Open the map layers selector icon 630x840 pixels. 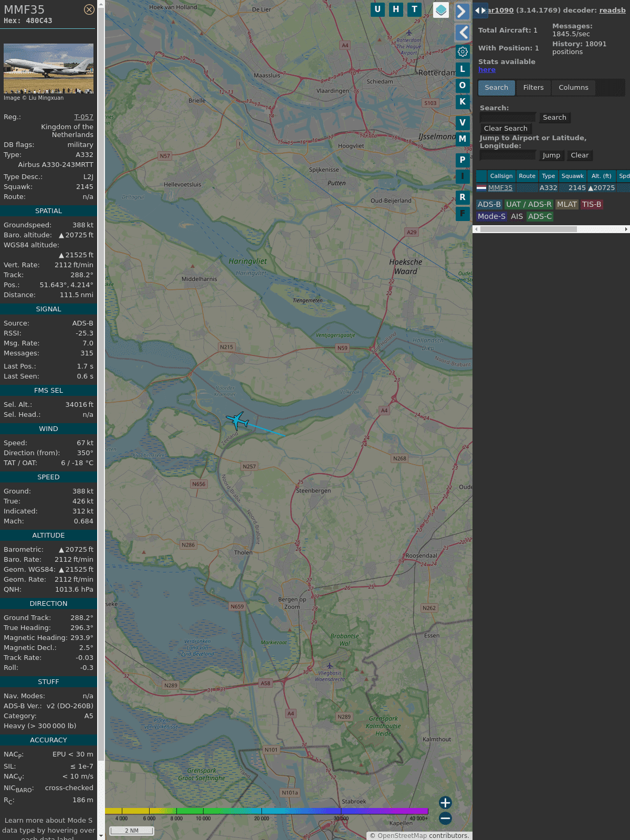click(441, 9)
